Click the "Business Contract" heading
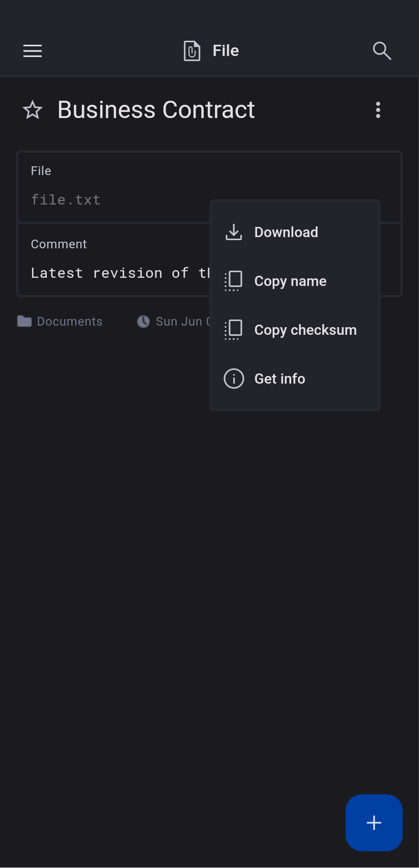This screenshot has height=868, width=419. [156, 110]
